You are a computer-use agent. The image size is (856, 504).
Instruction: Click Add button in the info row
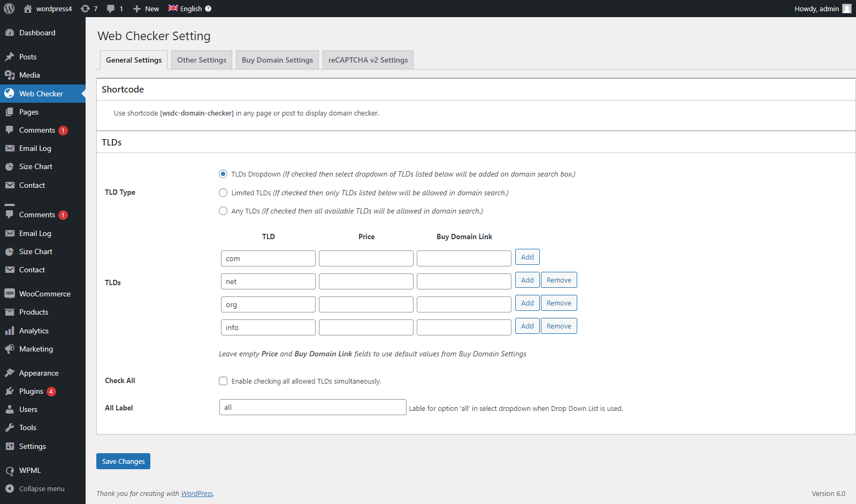[528, 326]
